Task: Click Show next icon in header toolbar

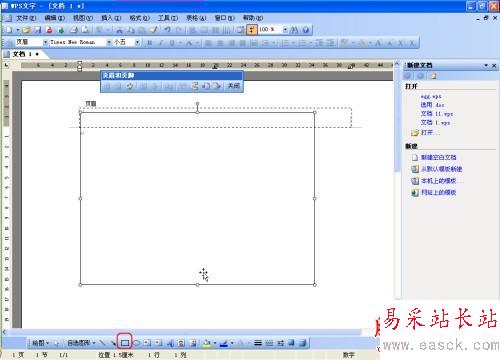Action: 217,86
